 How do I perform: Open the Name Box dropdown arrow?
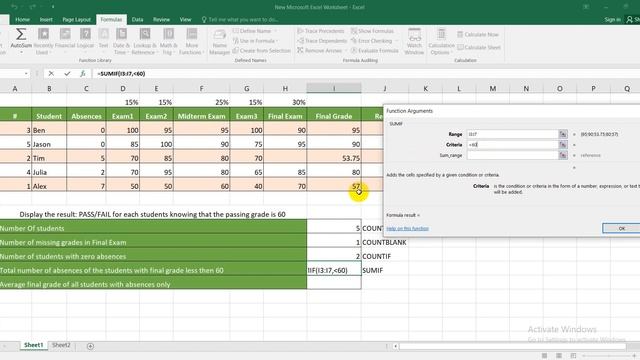pyautogui.click(x=26, y=73)
